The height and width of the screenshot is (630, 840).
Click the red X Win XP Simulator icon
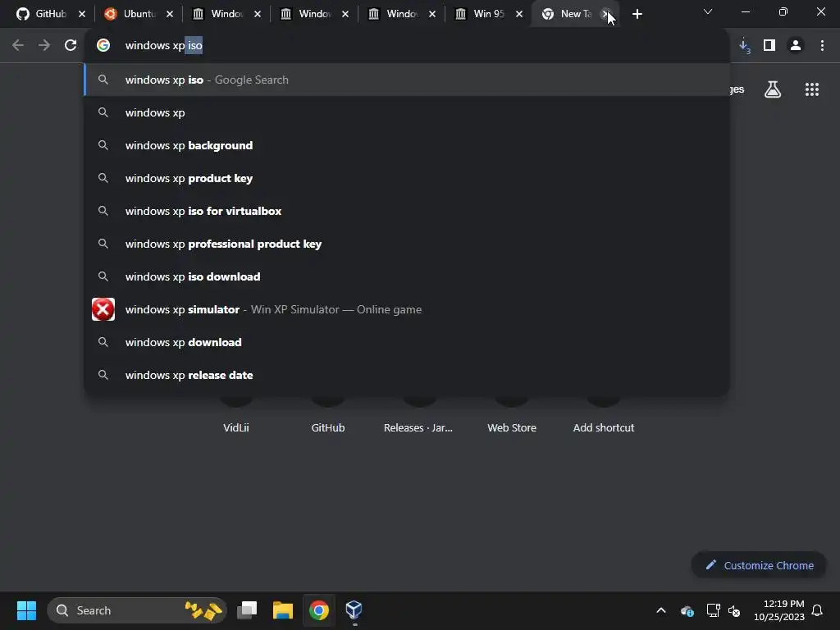click(103, 309)
